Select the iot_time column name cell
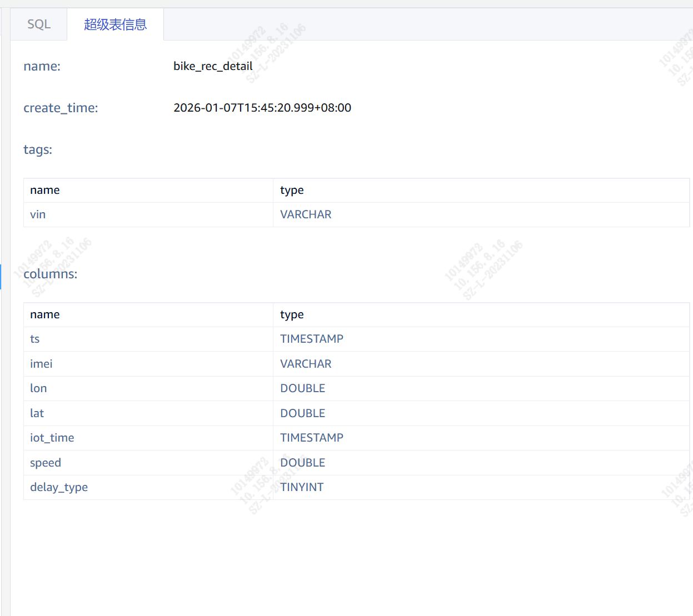Image resolution: width=693 pixels, height=616 pixels. point(52,438)
